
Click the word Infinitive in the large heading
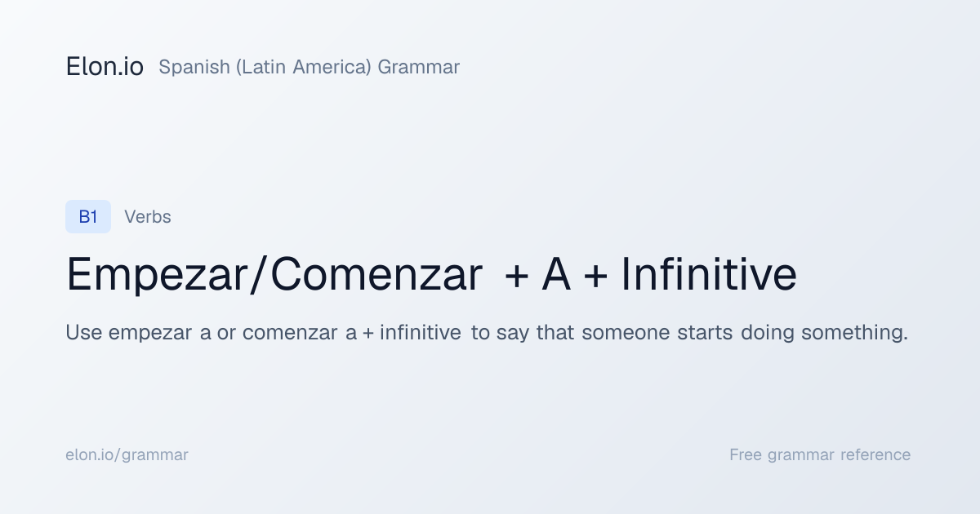tap(708, 275)
